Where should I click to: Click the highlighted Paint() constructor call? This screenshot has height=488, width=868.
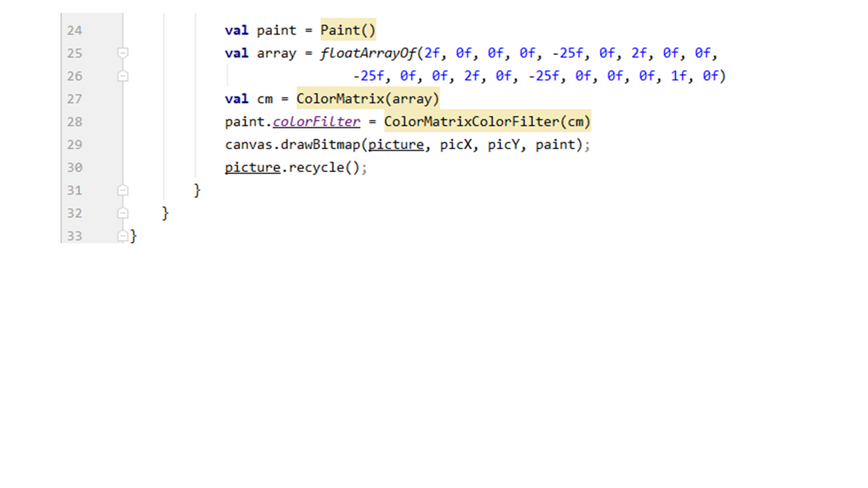[x=348, y=30]
